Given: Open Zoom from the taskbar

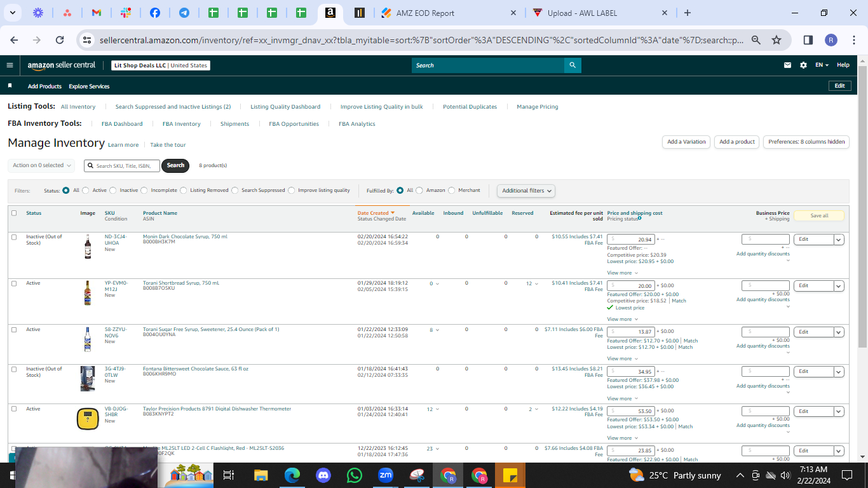Looking at the screenshot, I should pos(386,475).
